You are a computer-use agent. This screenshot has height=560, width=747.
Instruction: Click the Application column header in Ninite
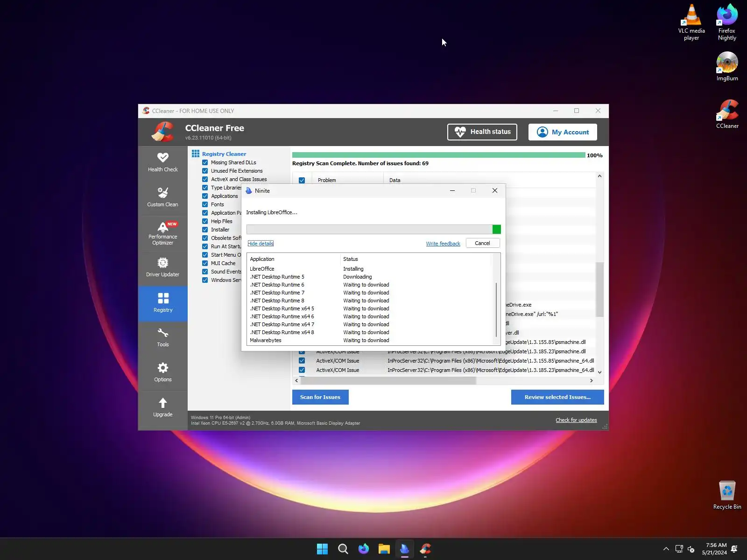[x=294, y=259]
